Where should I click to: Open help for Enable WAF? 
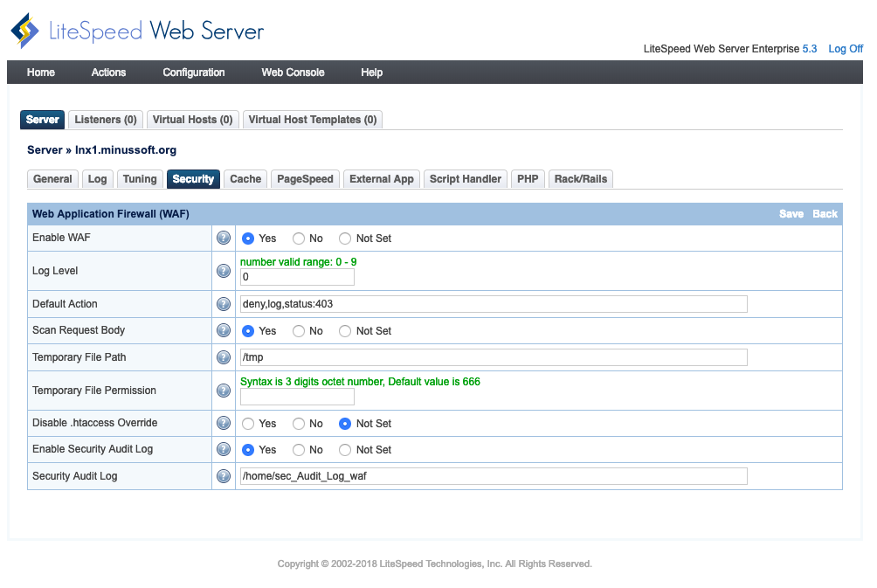click(x=223, y=238)
